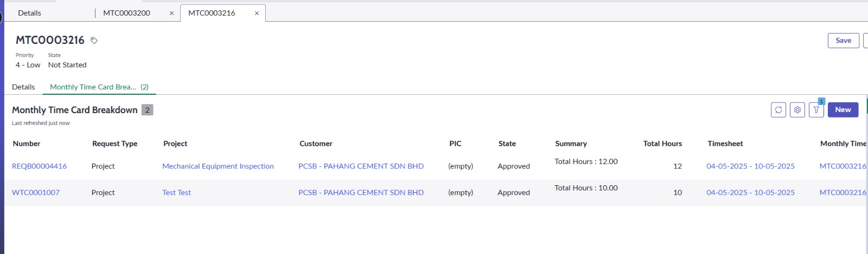Viewport: 868px width, 254px height.
Task: Open Mechanical Equipment Inspection project link
Action: coord(218,166)
